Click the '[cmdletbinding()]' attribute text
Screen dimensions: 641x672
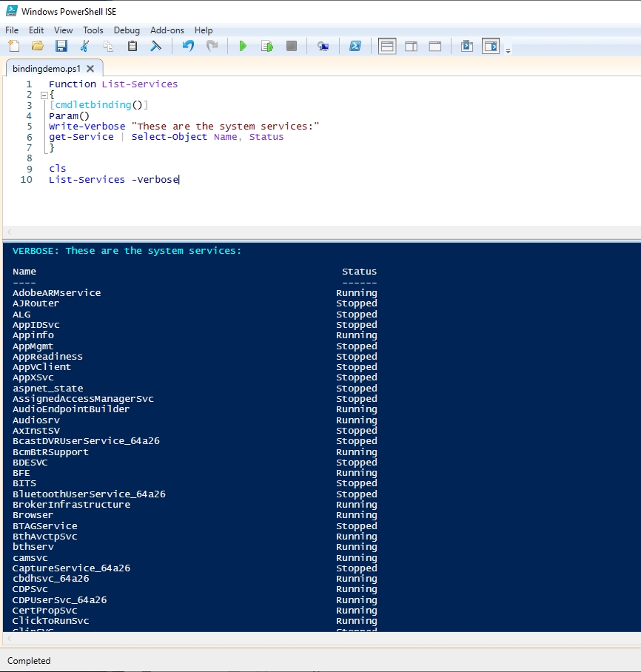[98, 105]
